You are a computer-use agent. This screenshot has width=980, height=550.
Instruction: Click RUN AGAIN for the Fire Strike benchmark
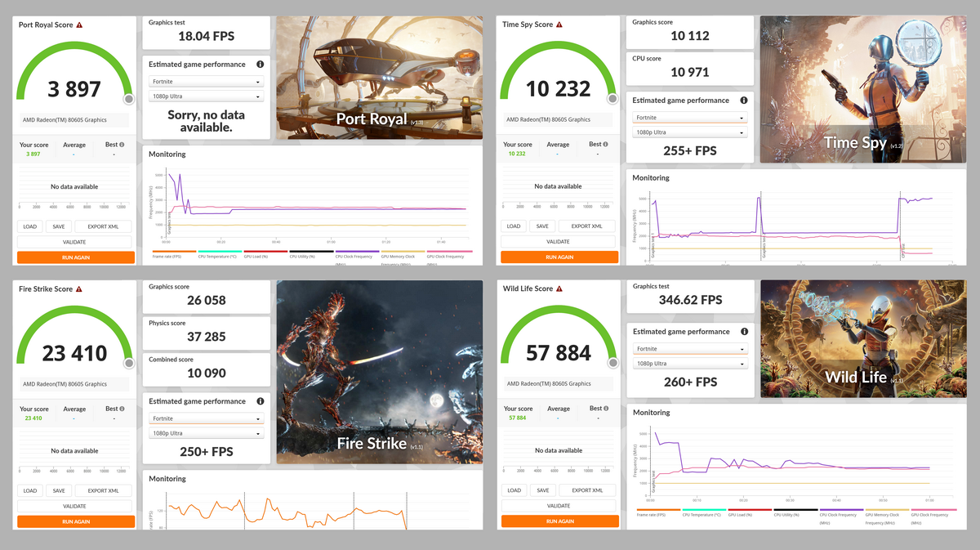click(75, 521)
